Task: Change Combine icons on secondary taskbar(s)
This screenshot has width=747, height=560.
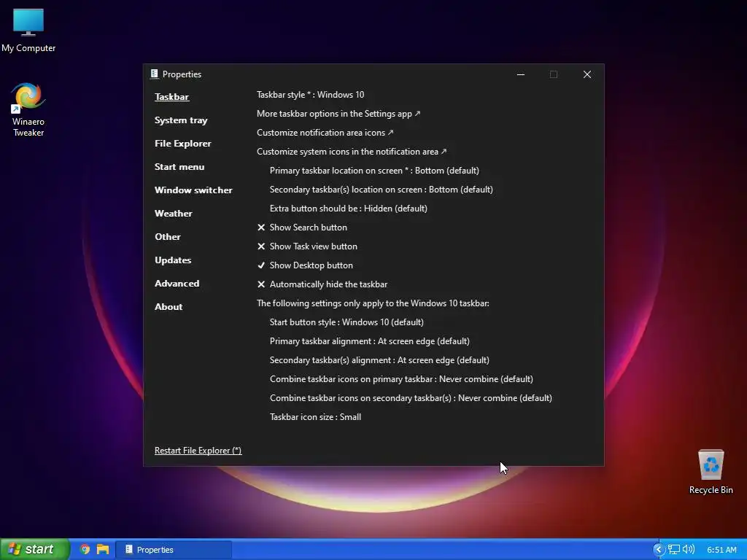Action: pos(411,398)
